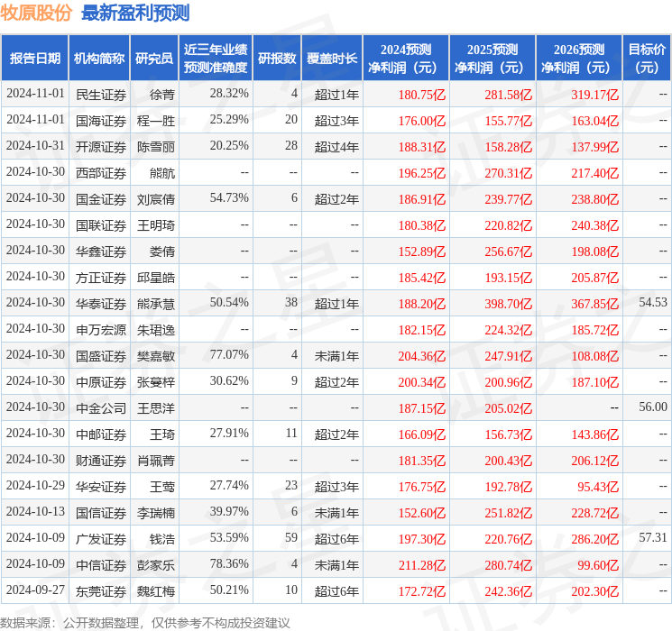Click analyst name 陈雪丽
The image size is (672, 631).
[156, 147]
